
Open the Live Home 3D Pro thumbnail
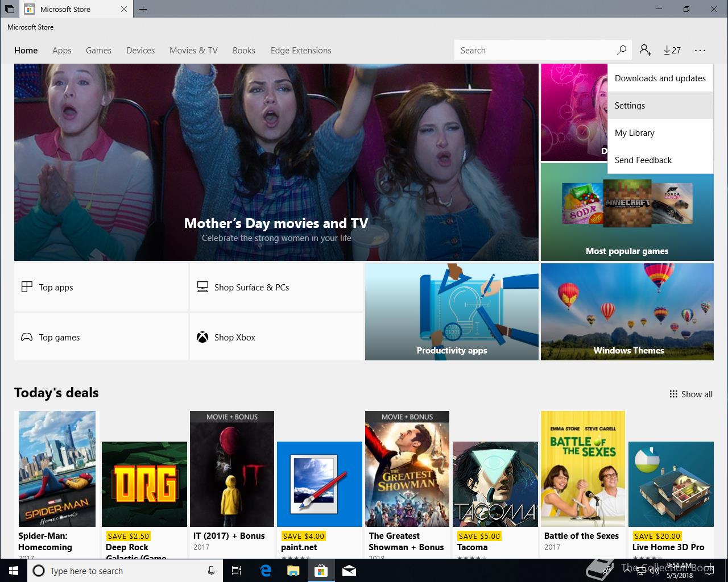coord(671,484)
